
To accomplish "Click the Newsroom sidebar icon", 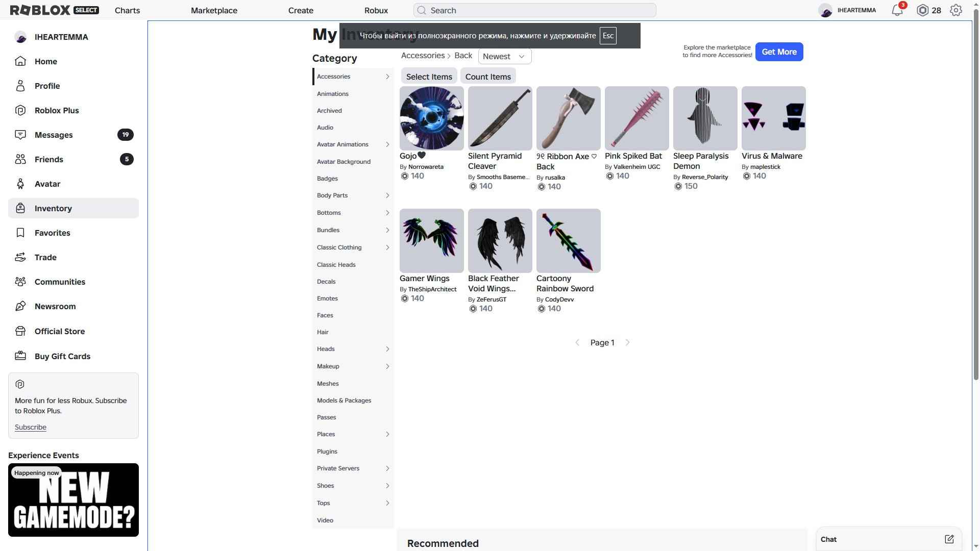I will (x=20, y=306).
